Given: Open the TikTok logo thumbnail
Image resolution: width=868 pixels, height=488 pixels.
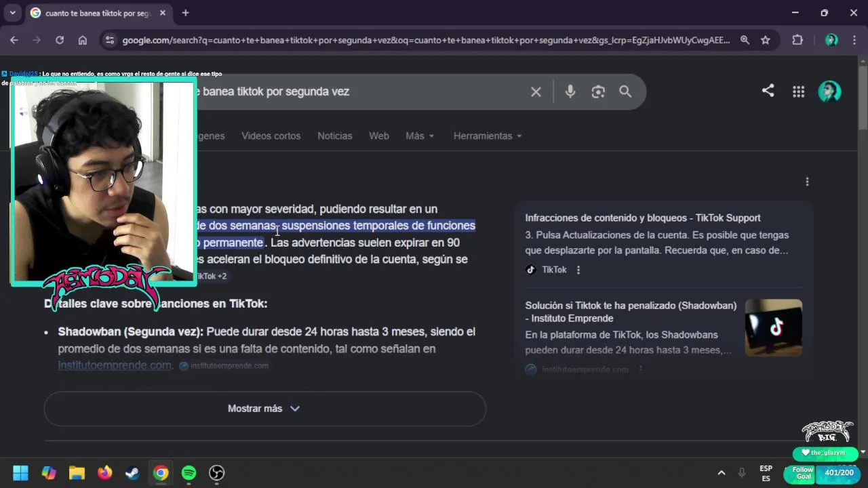Looking at the screenshot, I should point(774,327).
